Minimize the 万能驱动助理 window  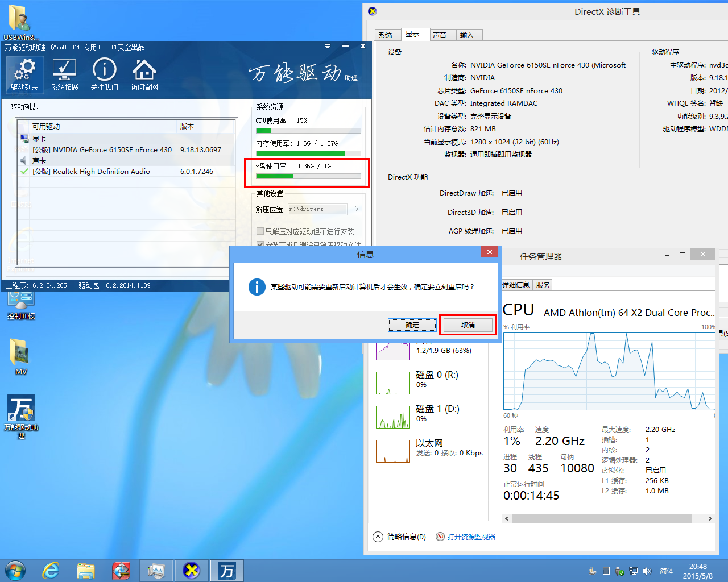point(345,47)
